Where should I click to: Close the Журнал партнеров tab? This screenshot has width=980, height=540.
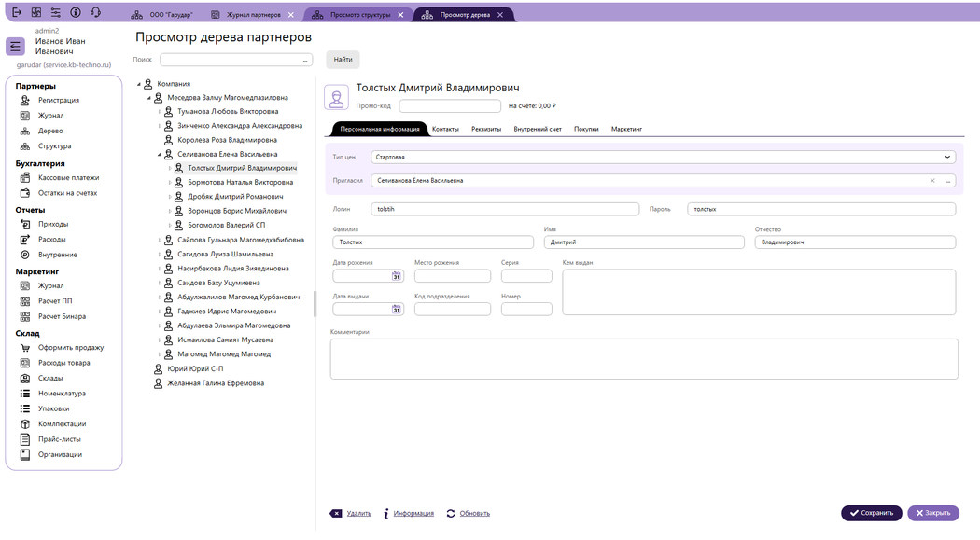point(292,15)
